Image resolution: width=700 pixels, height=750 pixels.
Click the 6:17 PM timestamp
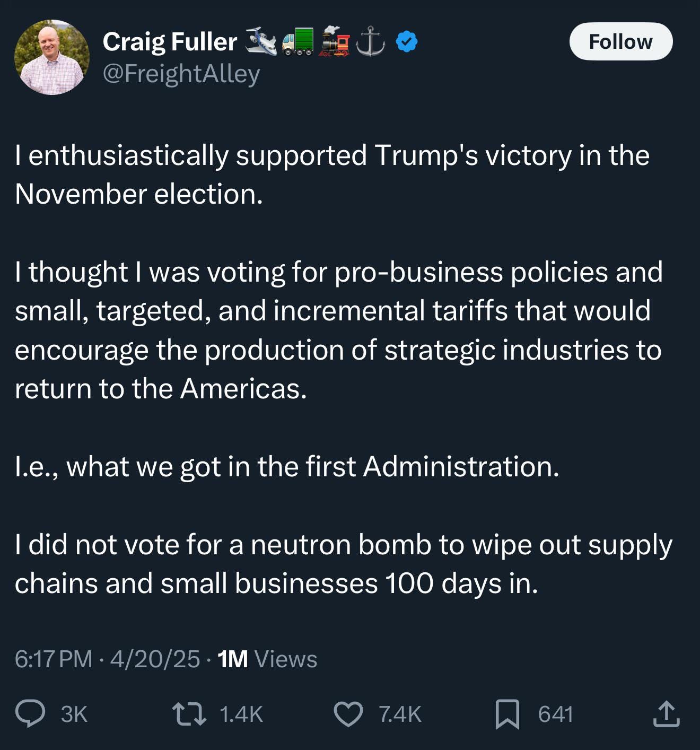[53, 659]
